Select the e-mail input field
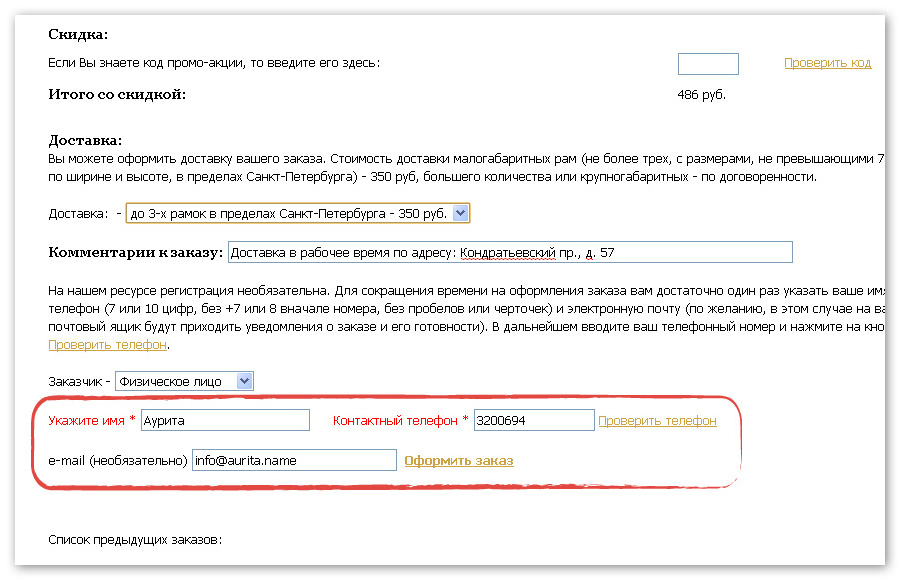 [x=294, y=461]
